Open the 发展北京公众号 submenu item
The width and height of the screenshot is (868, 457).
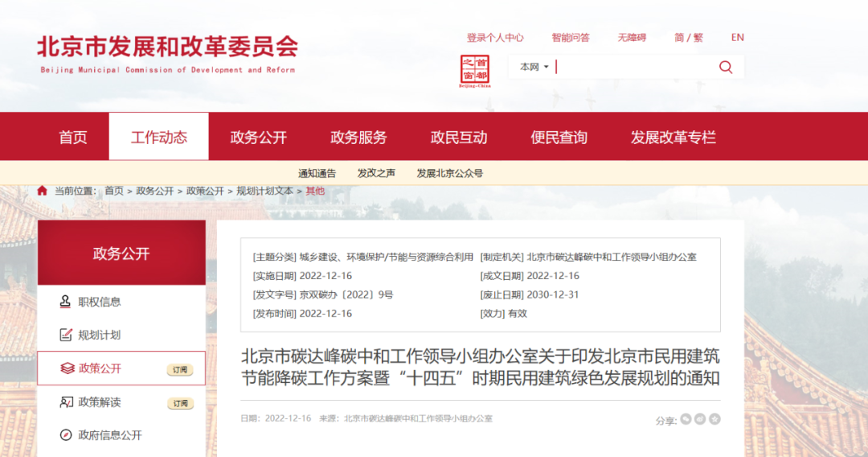[449, 173]
